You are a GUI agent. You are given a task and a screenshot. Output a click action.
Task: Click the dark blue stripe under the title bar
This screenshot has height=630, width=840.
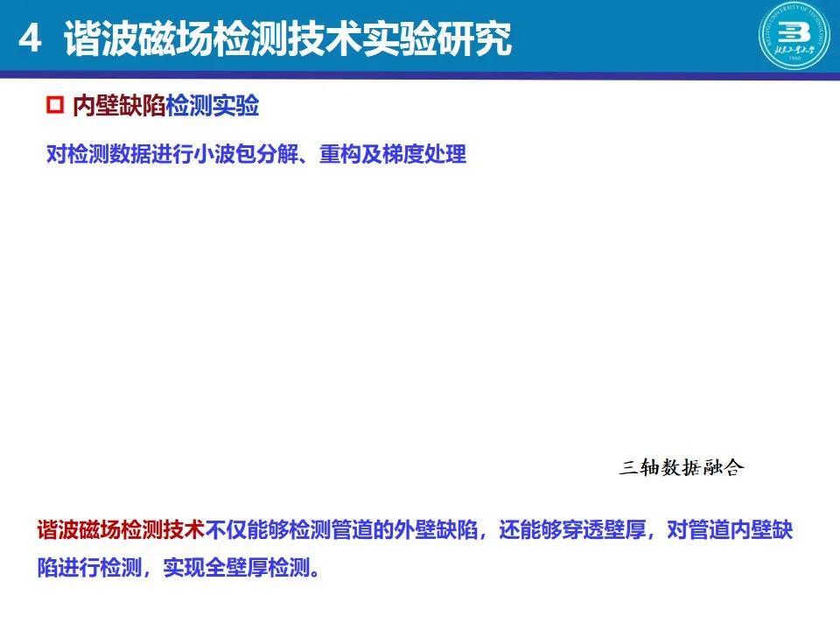click(420, 75)
